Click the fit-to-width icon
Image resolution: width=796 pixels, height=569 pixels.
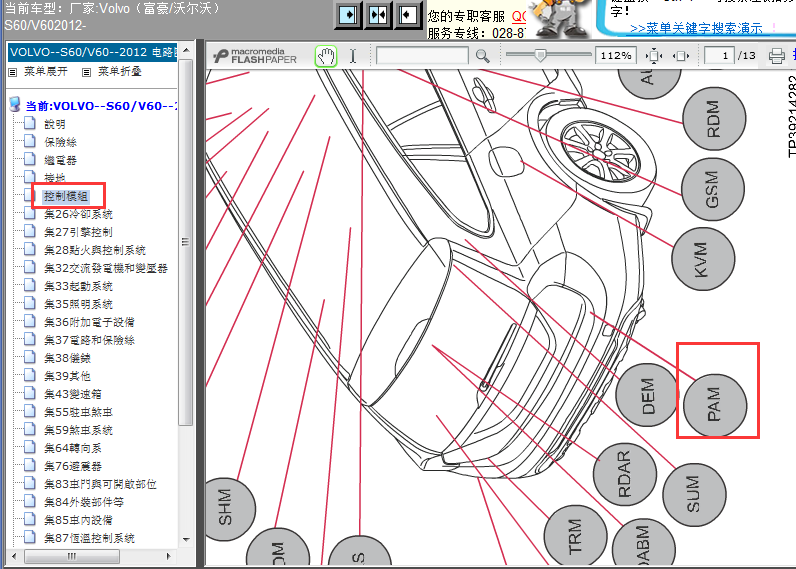[681, 56]
